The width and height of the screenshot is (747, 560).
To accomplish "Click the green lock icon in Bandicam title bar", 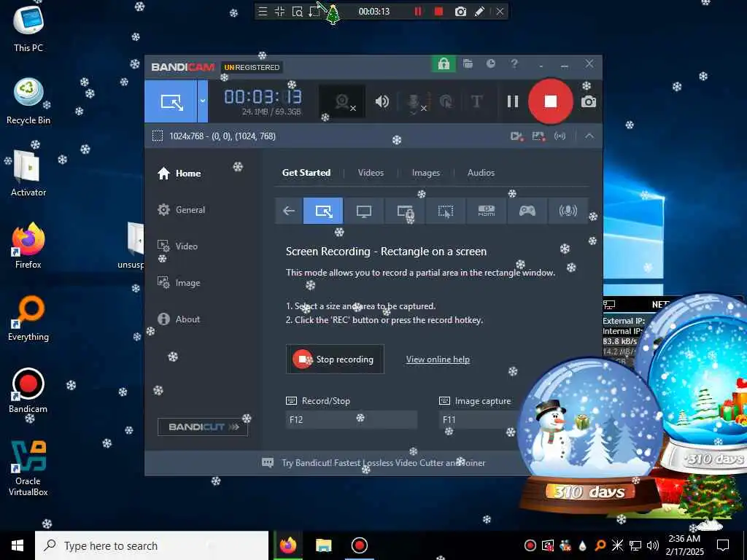I will tap(444, 64).
